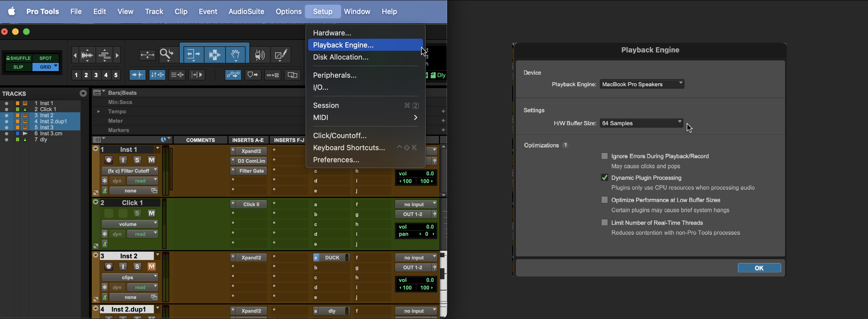Image resolution: width=868 pixels, height=319 pixels.
Task: Choose Disk Allocation... menu entry
Action: pyautogui.click(x=365, y=57)
